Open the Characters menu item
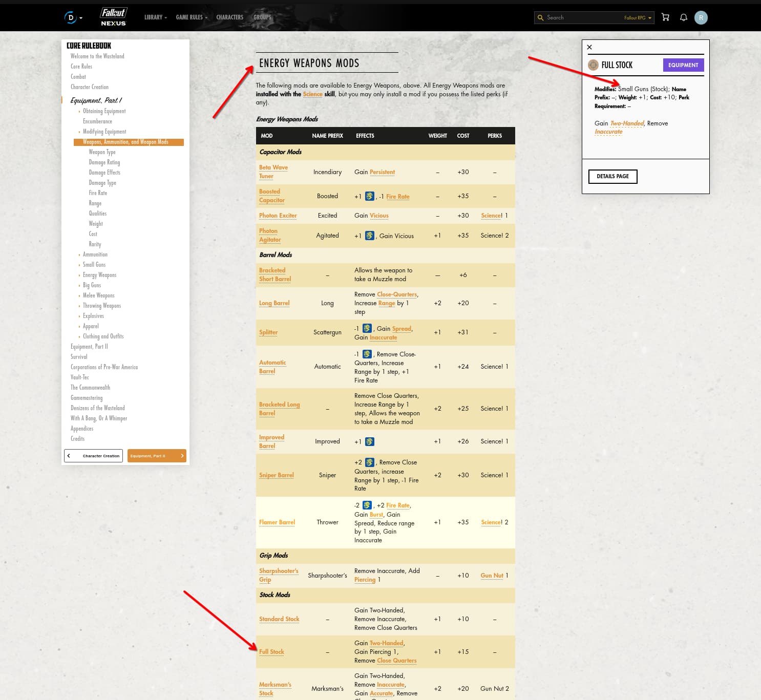The width and height of the screenshot is (761, 700). (229, 17)
